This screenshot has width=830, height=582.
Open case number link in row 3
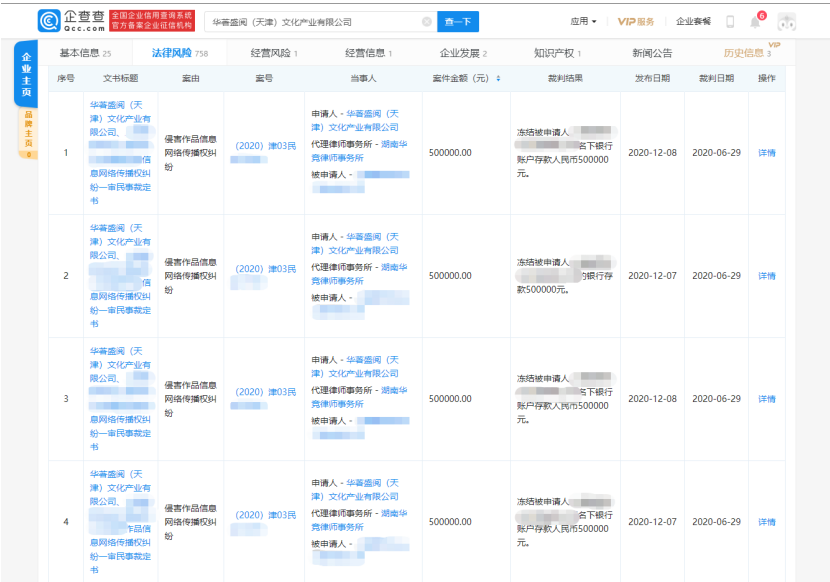click(x=265, y=398)
